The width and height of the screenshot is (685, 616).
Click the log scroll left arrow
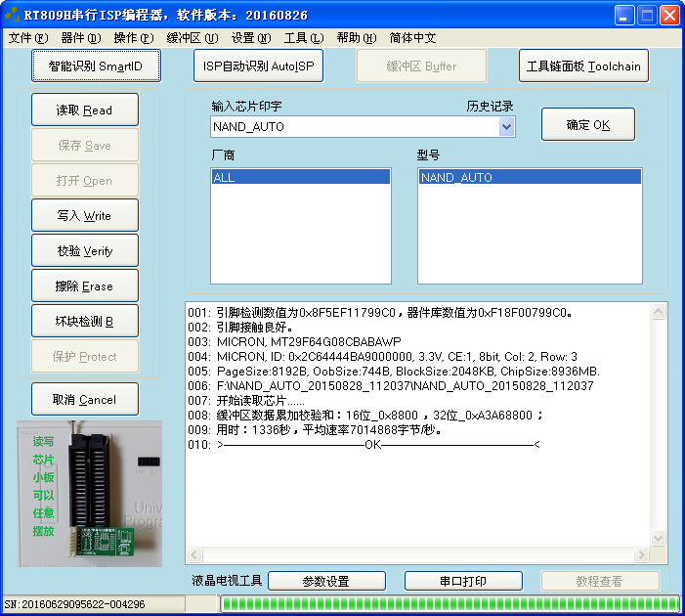[194, 554]
